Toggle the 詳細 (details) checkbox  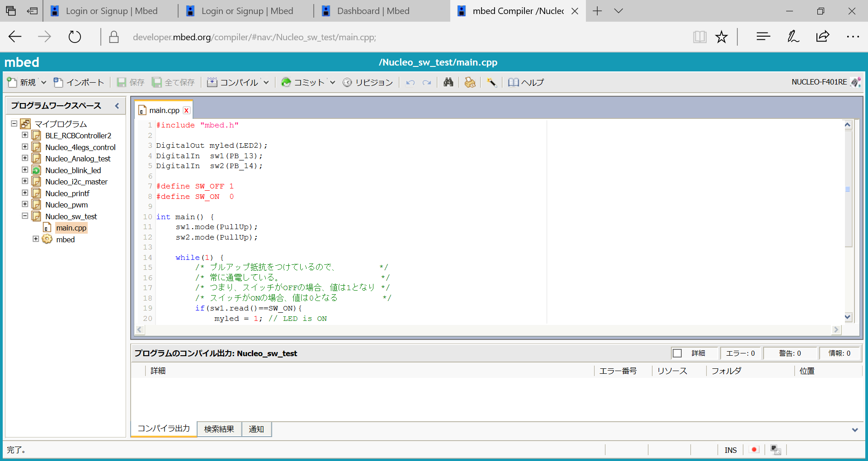[x=677, y=353]
